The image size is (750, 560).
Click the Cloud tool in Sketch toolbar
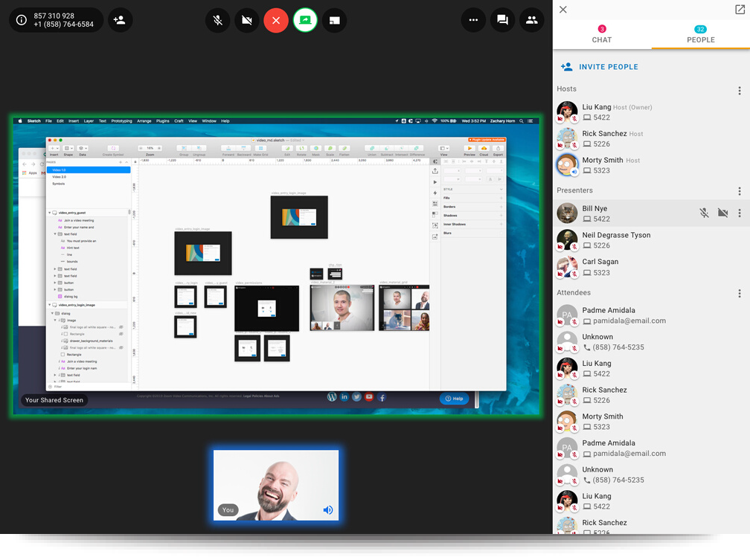click(x=484, y=151)
